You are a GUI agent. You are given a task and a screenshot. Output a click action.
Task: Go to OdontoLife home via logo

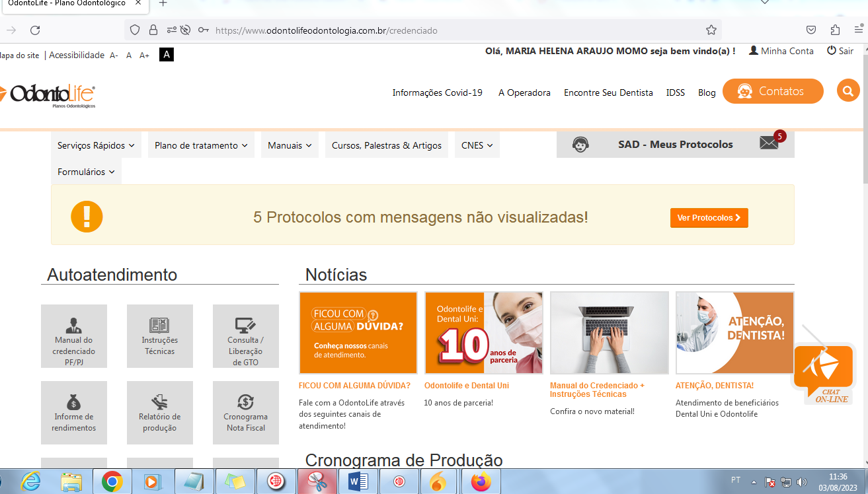pos(48,96)
